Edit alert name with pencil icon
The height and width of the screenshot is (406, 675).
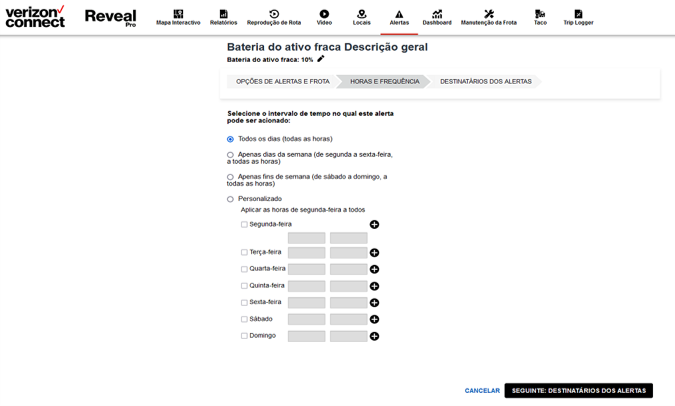(321, 59)
